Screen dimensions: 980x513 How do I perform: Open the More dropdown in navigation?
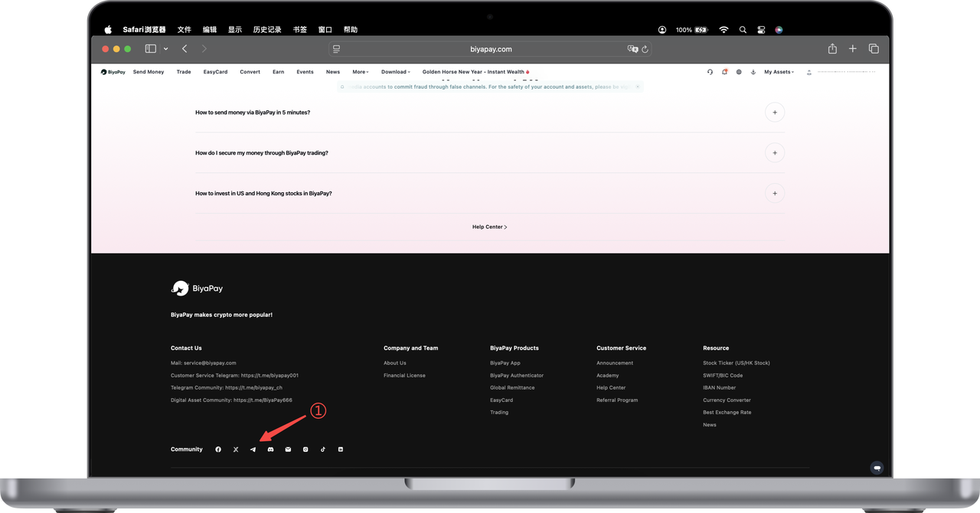tap(360, 72)
